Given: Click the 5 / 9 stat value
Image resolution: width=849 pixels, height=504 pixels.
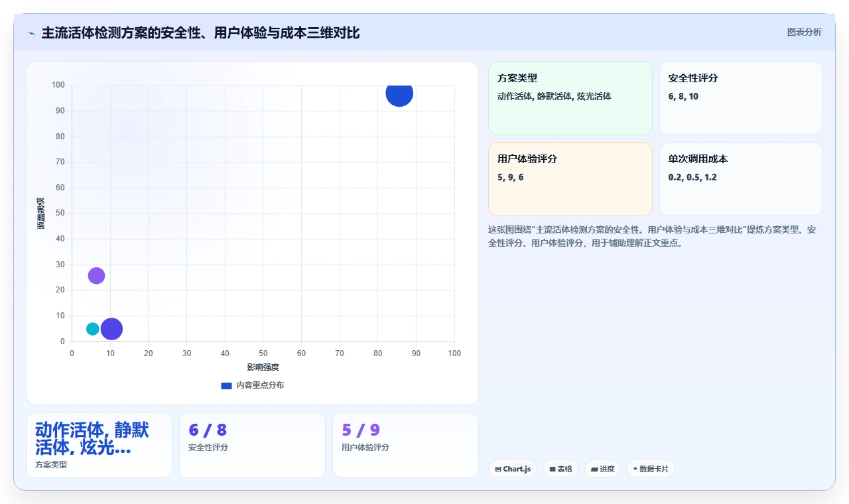Looking at the screenshot, I should tap(361, 430).
